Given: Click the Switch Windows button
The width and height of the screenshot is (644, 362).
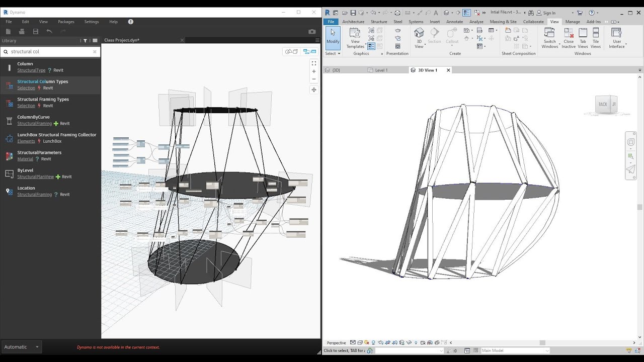Looking at the screenshot, I should pos(550,38).
